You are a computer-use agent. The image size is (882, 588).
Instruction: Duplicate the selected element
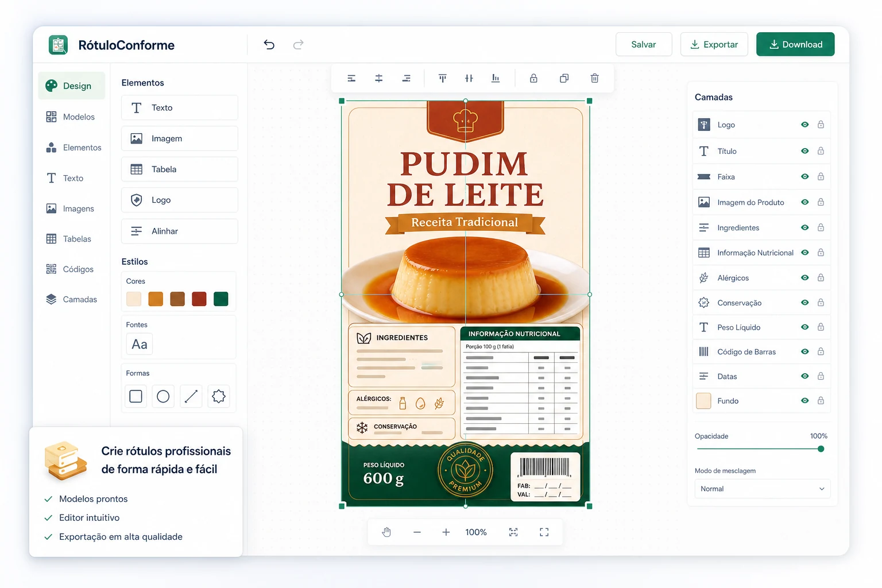click(564, 78)
